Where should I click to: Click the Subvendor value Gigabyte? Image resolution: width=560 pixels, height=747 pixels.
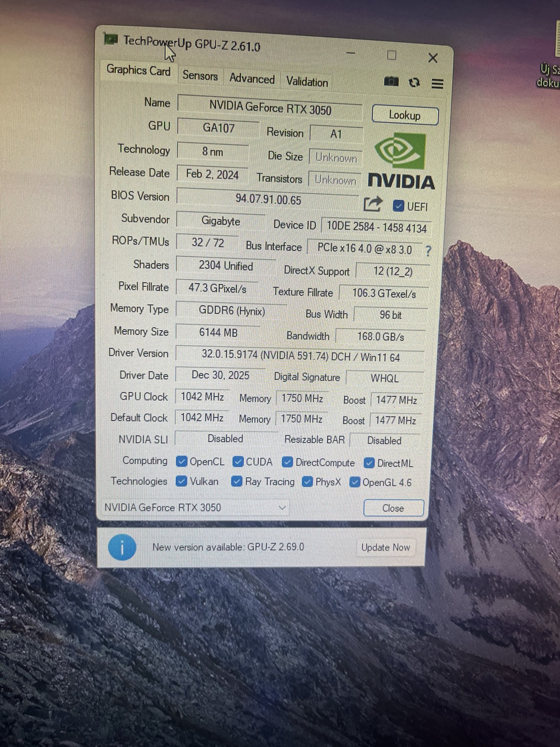pyautogui.click(x=221, y=221)
